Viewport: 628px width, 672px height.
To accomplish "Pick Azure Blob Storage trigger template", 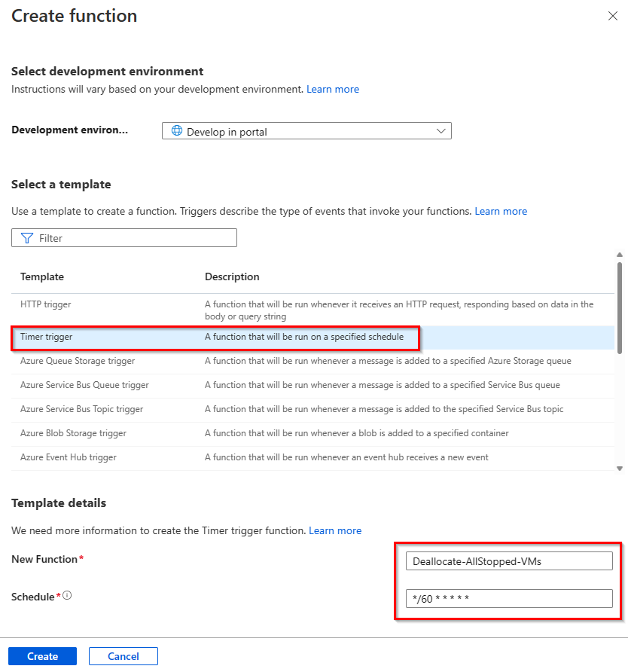I will 73,433.
